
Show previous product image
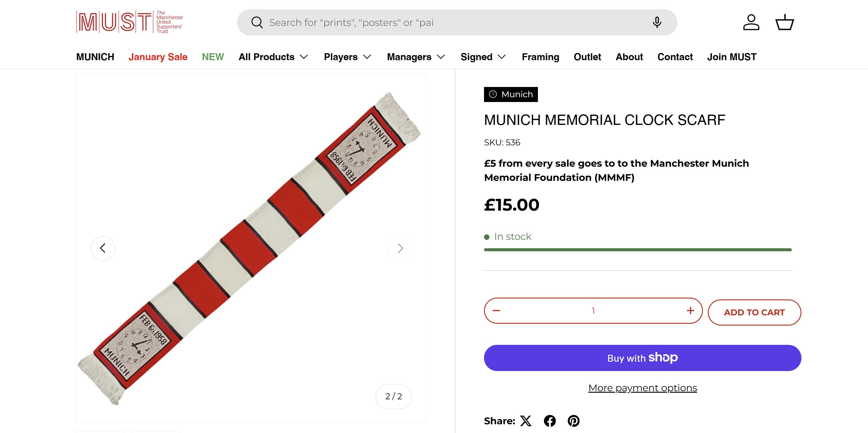click(x=103, y=249)
